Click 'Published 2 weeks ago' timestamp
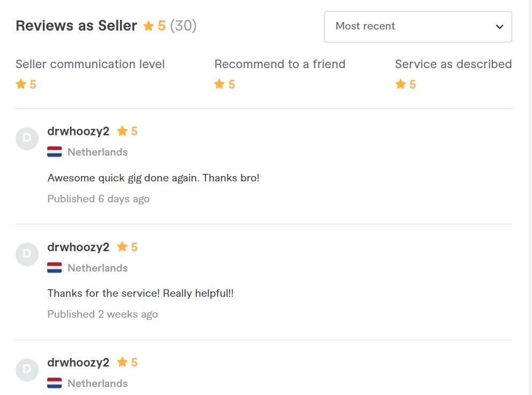This screenshot has width=532, height=395. tap(103, 314)
